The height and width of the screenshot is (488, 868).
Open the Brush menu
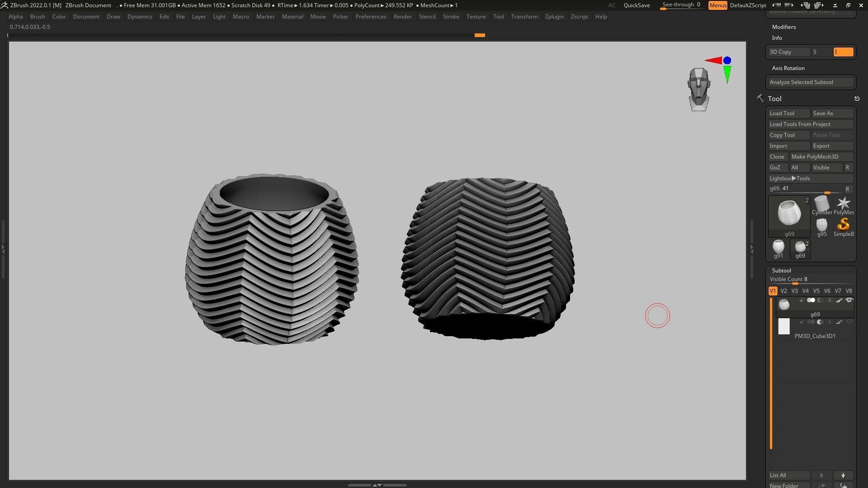click(38, 17)
